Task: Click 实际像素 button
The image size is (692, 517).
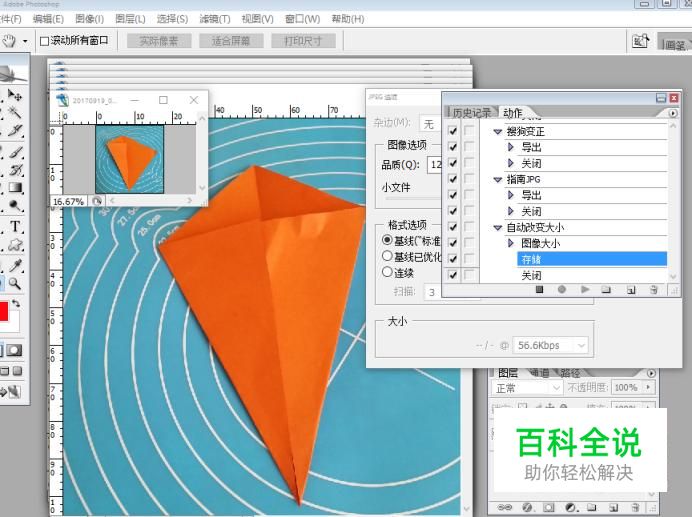Action: pos(159,41)
